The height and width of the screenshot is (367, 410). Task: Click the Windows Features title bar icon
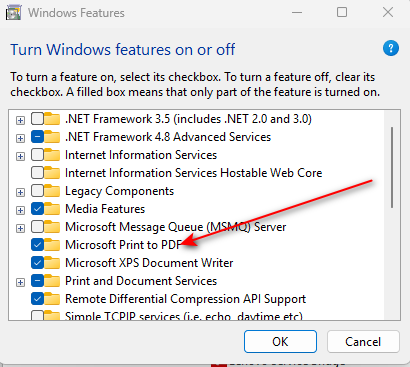(14, 13)
